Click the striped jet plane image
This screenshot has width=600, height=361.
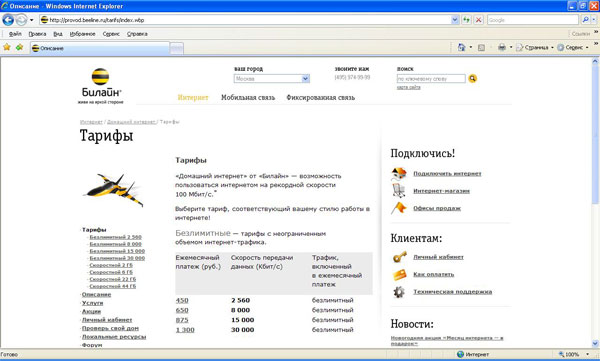(114, 189)
